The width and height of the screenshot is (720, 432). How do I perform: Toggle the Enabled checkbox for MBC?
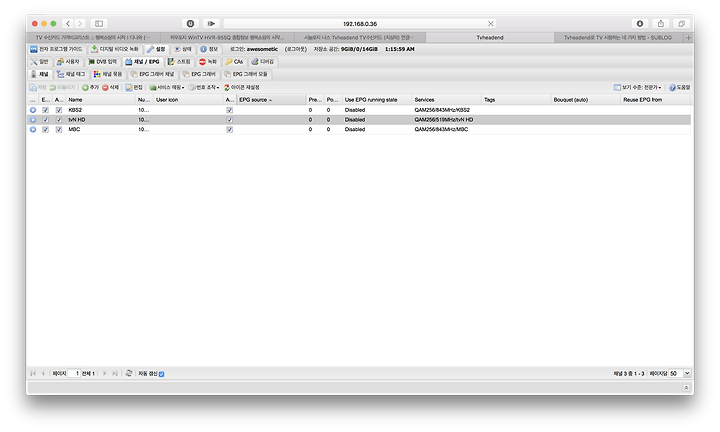[45, 129]
